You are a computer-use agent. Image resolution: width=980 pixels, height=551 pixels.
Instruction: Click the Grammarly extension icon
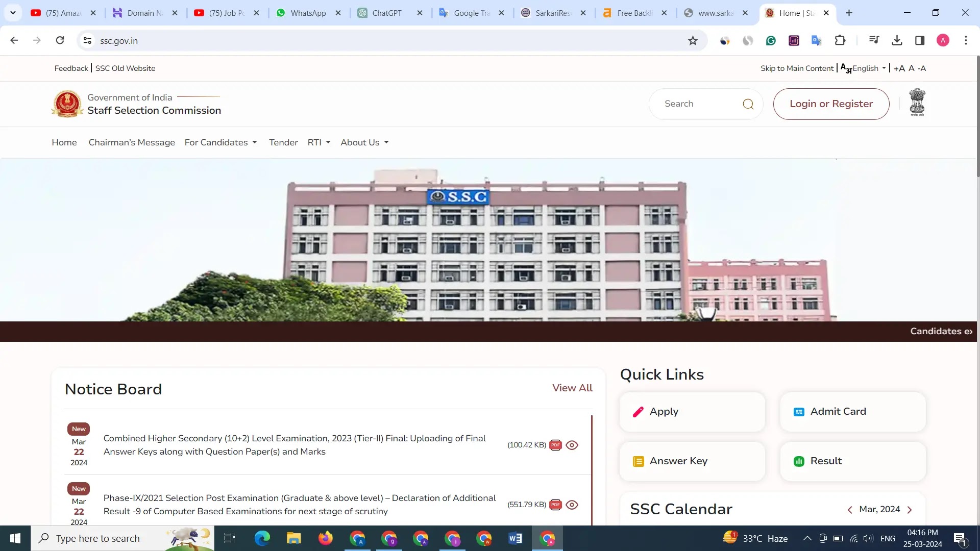771,40
